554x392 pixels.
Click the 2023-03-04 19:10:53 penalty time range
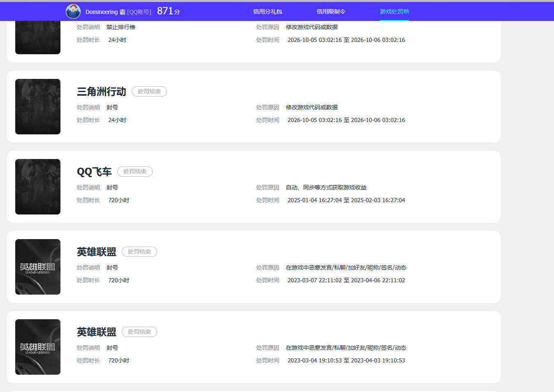[346, 360]
